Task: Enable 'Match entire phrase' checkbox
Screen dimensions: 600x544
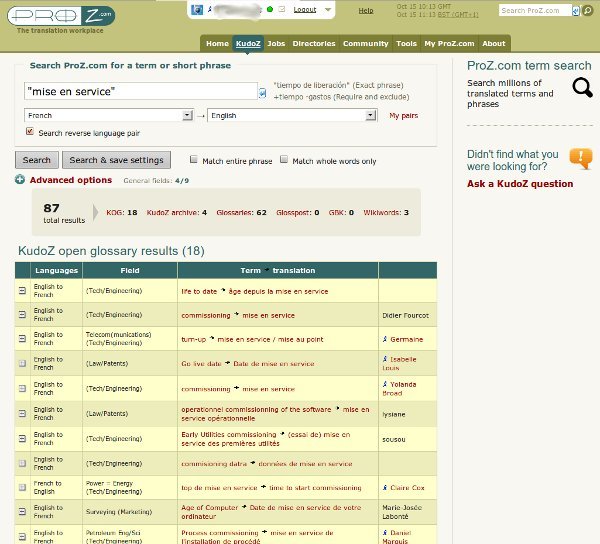Action: point(193,160)
